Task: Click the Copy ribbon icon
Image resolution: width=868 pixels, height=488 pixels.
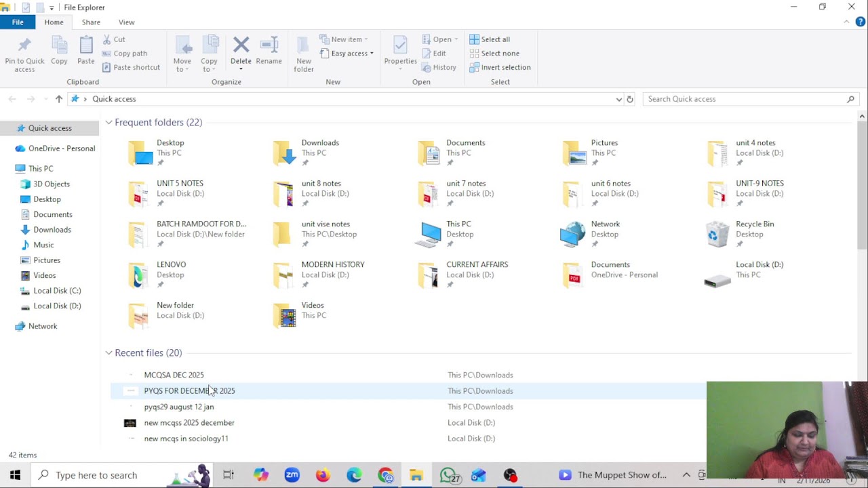Action: pos(59,52)
